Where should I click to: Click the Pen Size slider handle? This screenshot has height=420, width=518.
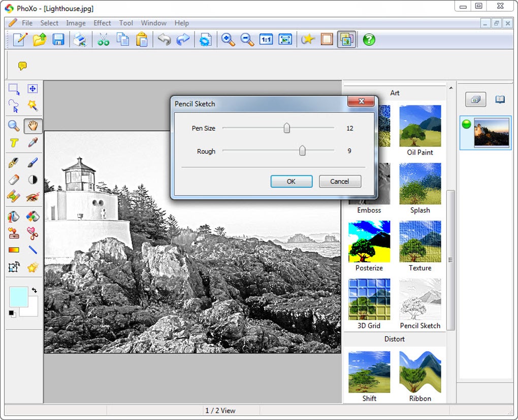(287, 128)
